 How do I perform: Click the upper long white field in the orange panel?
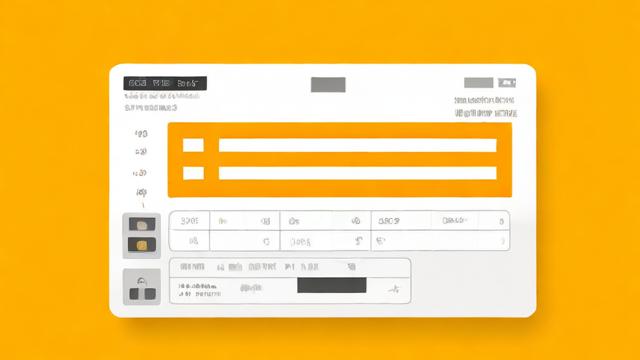coord(358,145)
